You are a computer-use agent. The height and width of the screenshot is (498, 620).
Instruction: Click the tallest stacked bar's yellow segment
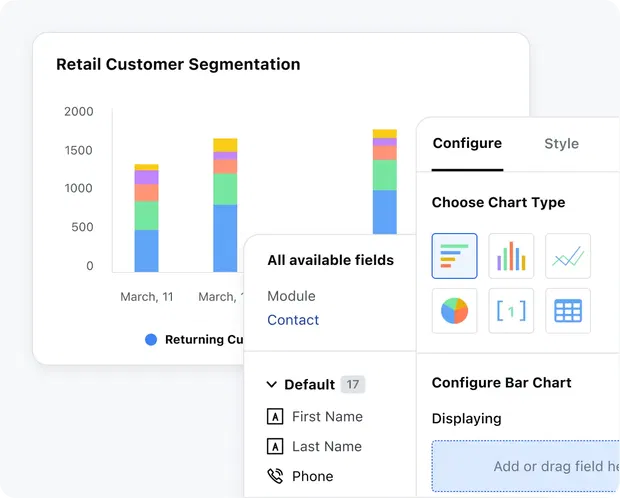[x=385, y=134]
